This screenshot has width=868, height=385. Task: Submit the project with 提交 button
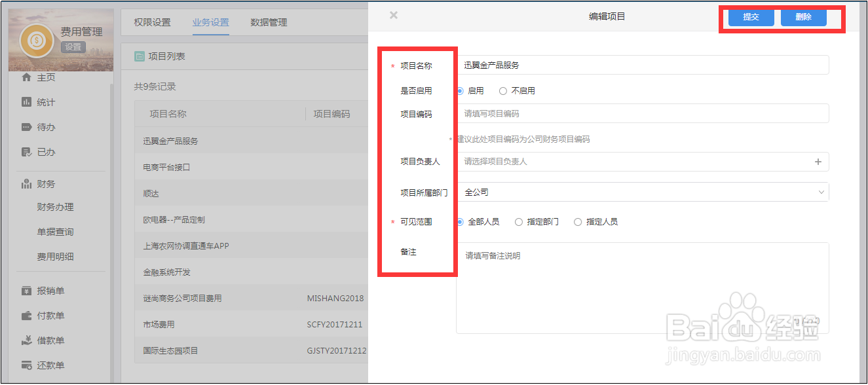(751, 18)
